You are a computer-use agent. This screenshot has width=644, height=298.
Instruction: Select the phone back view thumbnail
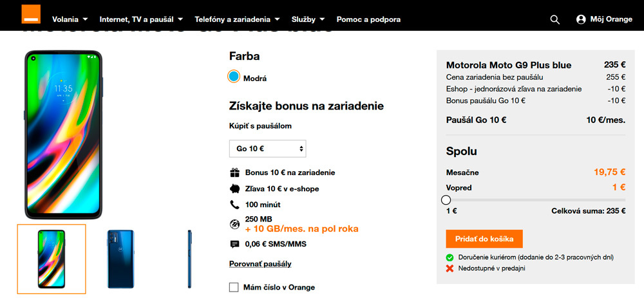click(121, 259)
